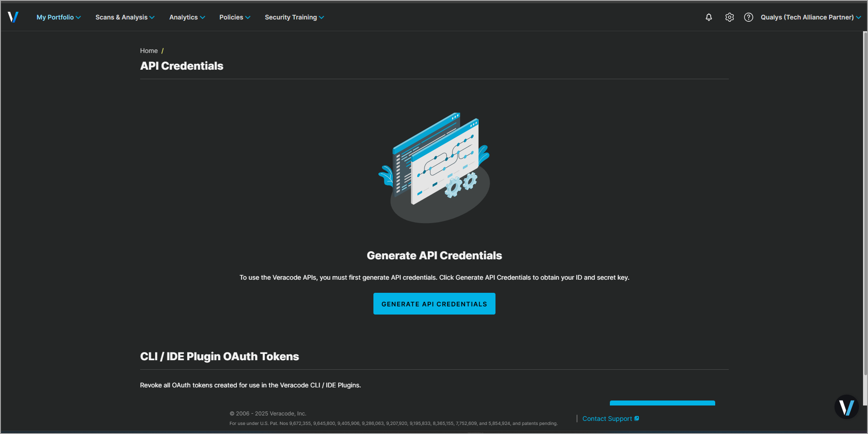Go to the Home breadcrumb link
The width and height of the screenshot is (868, 434).
(x=149, y=51)
